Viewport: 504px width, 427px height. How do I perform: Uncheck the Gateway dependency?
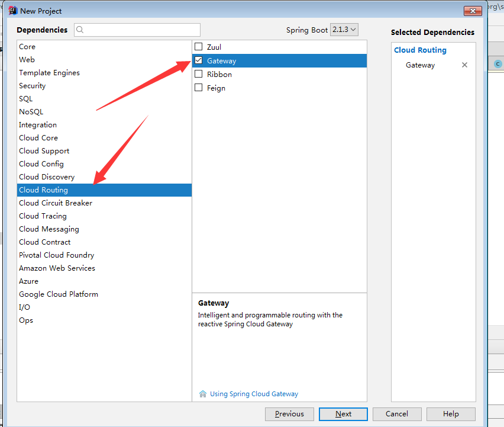point(198,60)
